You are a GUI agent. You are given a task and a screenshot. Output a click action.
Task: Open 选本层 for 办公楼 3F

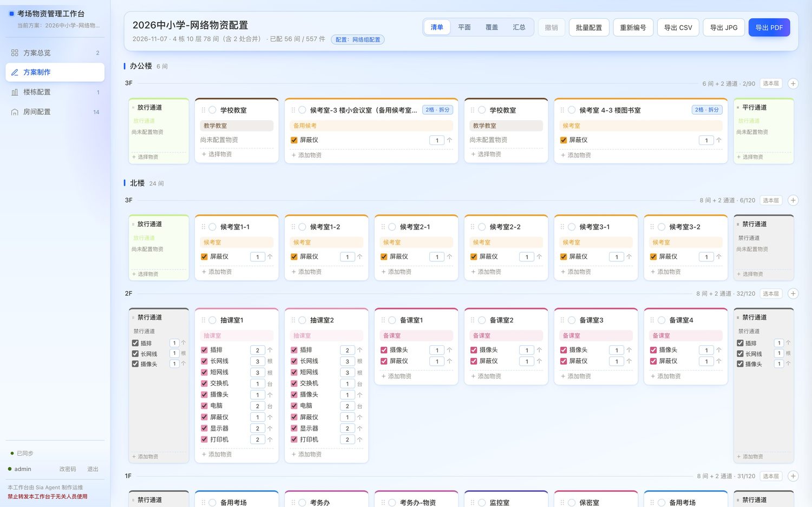pos(771,83)
